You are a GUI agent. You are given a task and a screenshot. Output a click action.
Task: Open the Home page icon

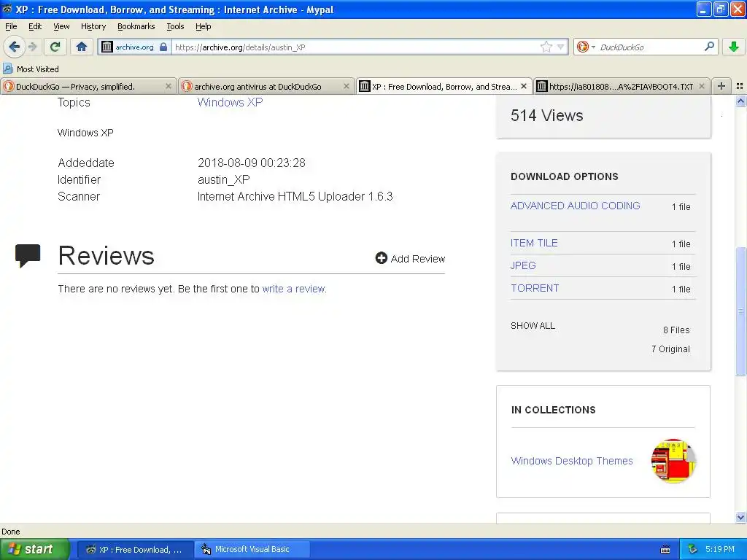click(82, 47)
